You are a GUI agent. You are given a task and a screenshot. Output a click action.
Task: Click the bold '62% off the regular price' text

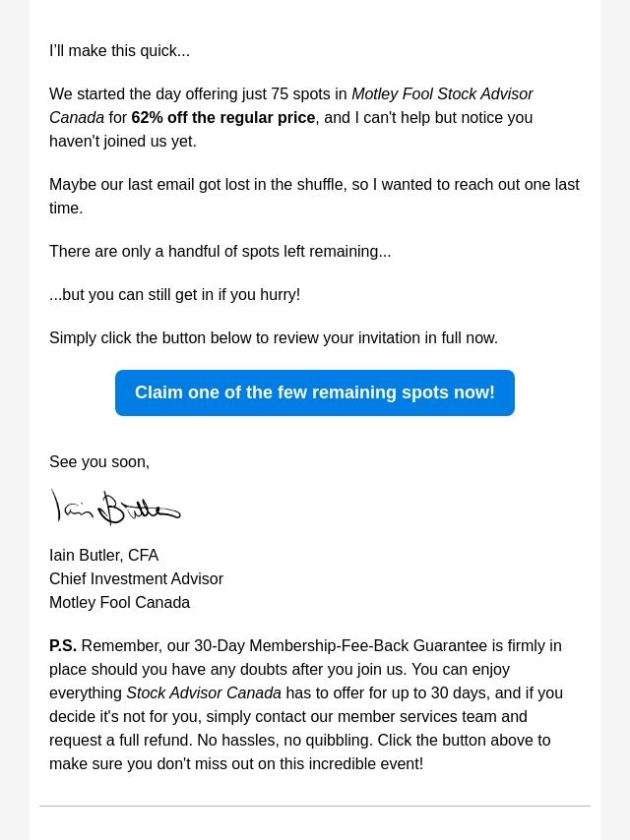(x=223, y=118)
